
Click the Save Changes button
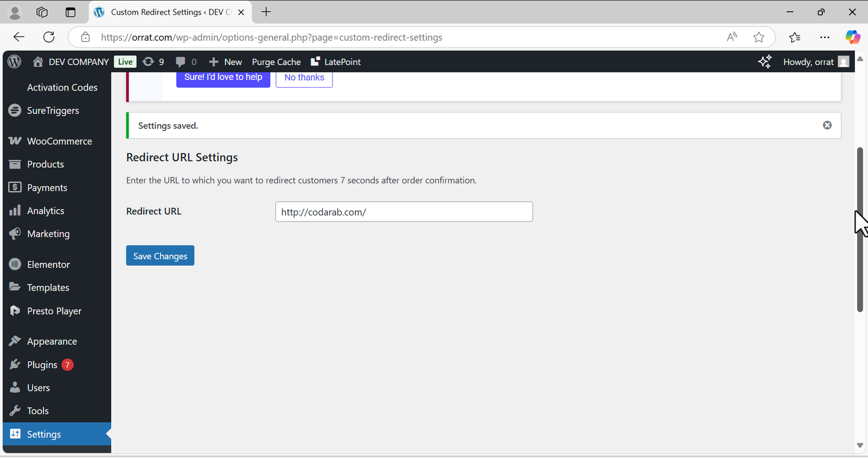(160, 256)
